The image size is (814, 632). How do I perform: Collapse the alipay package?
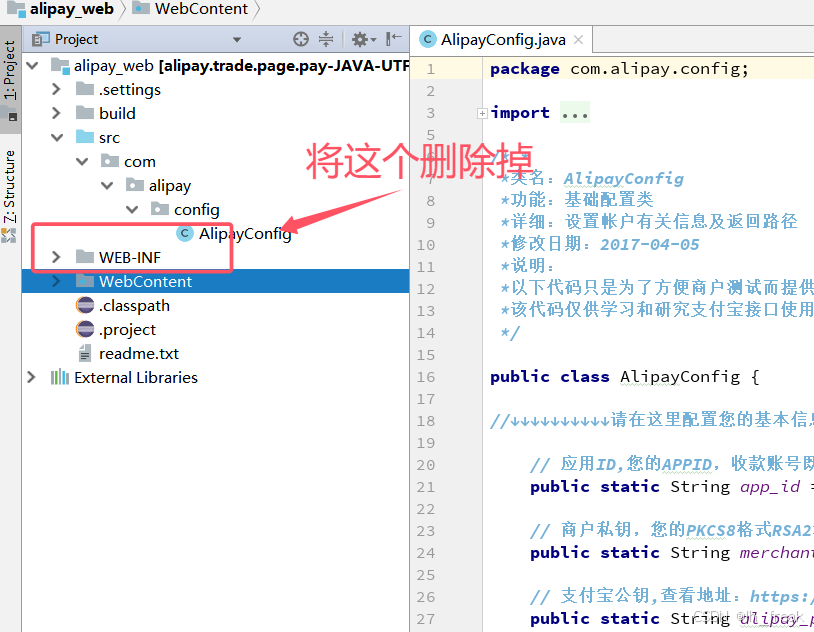point(107,185)
